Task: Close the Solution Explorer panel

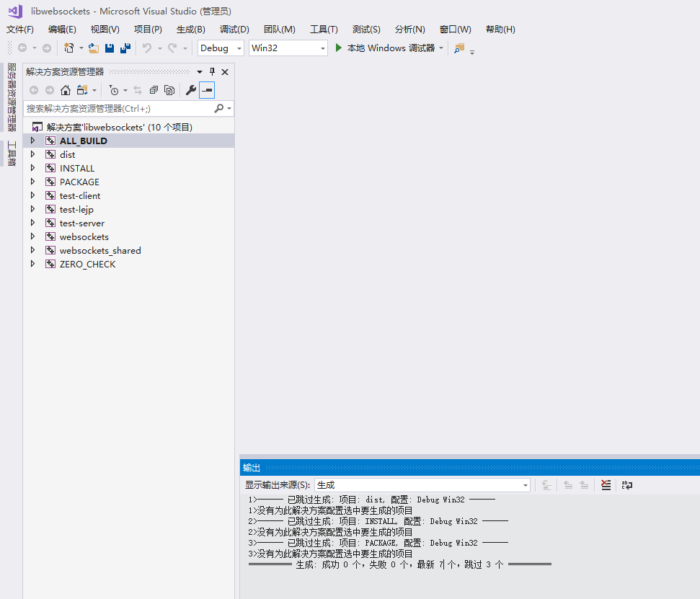Action: [x=225, y=71]
